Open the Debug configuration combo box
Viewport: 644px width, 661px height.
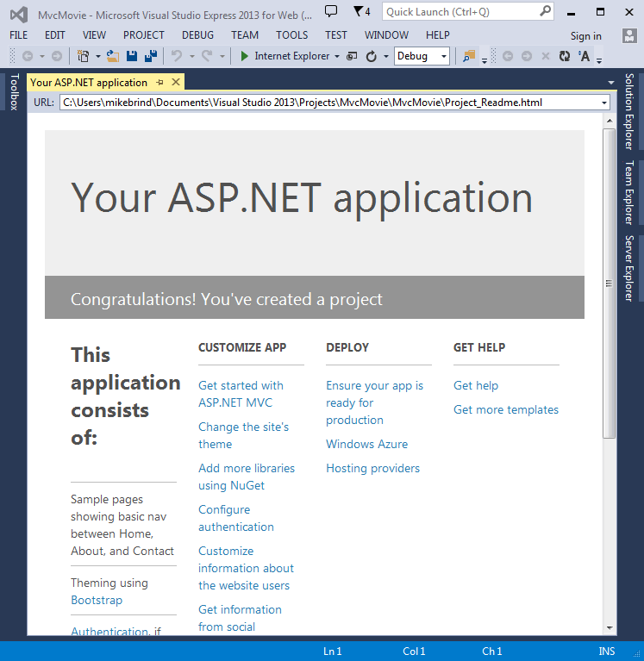(422, 56)
